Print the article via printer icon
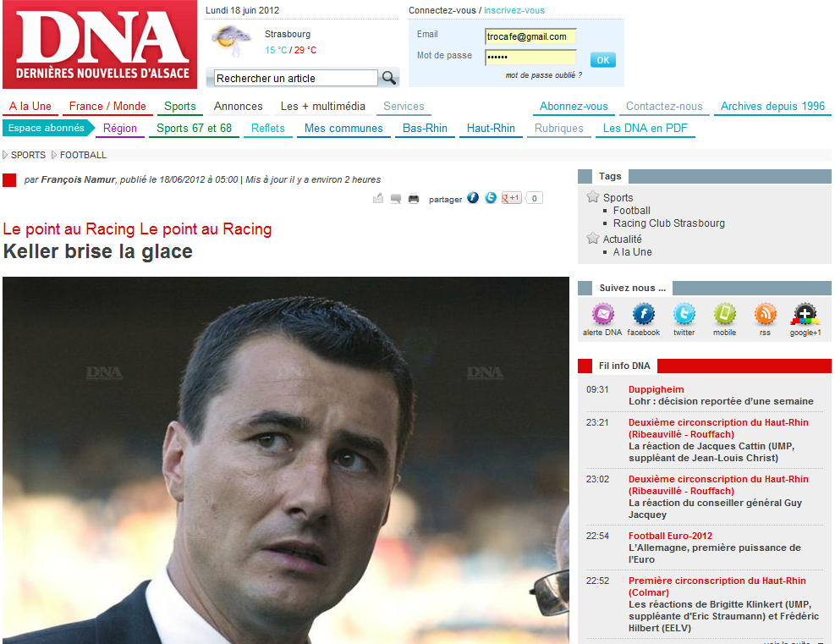The height and width of the screenshot is (644, 835). 414,199
